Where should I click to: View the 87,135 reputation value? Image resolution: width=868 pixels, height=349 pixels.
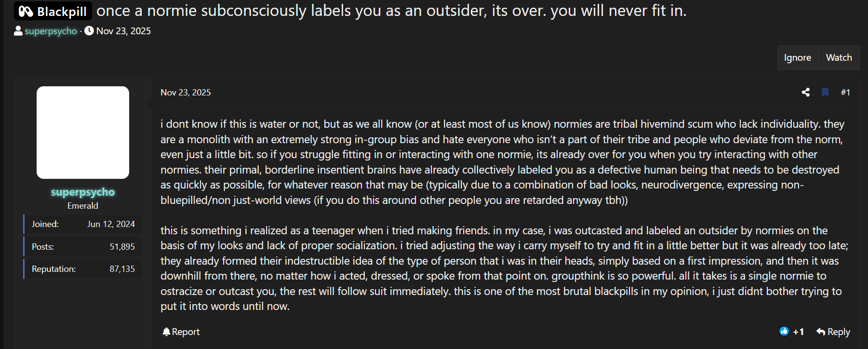click(122, 268)
